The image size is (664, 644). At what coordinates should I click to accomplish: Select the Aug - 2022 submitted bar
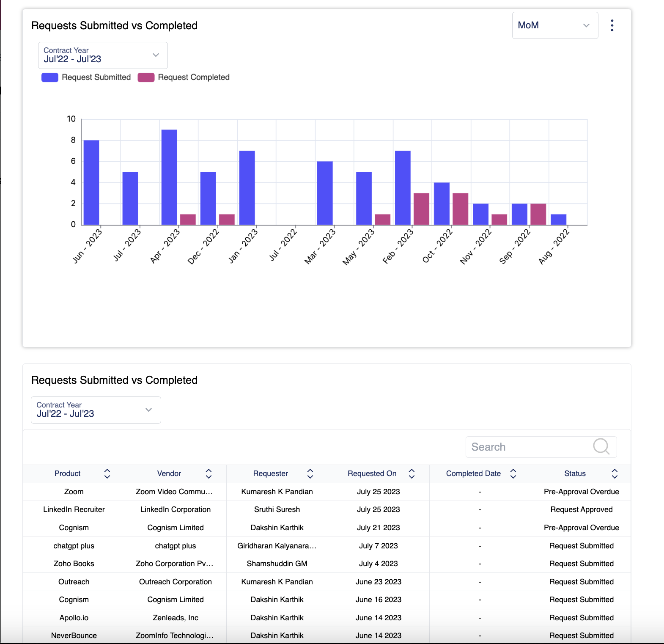click(x=559, y=220)
